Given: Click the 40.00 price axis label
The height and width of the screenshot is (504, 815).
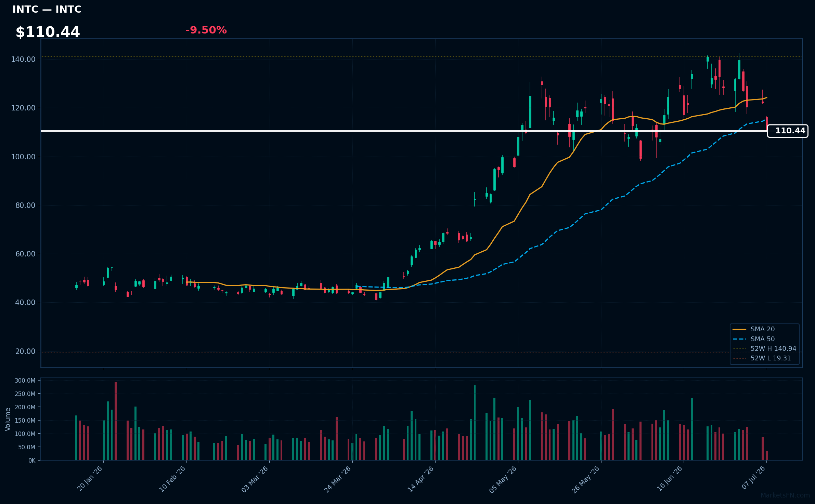Looking at the screenshot, I should [25, 303].
